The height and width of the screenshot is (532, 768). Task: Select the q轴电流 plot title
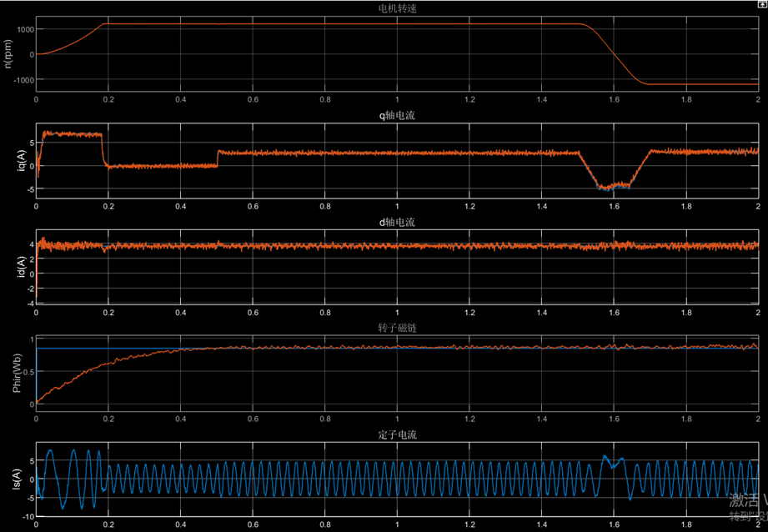tap(397, 115)
